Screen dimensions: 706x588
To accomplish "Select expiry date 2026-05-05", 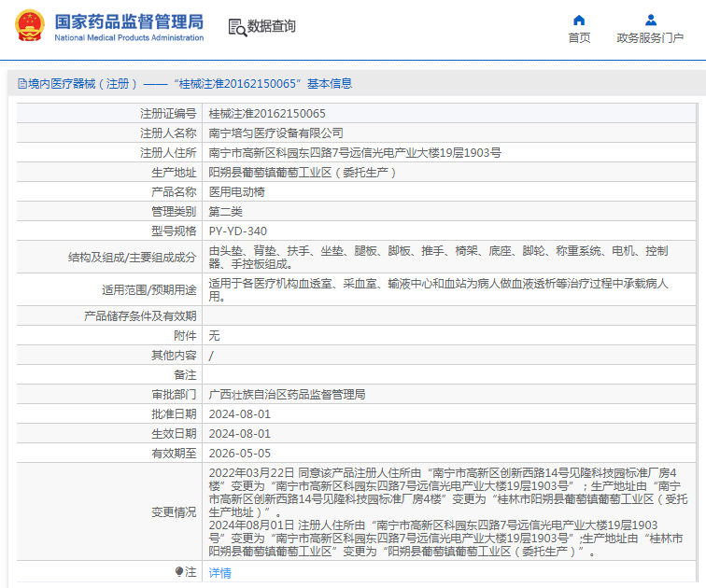I will tap(239, 454).
